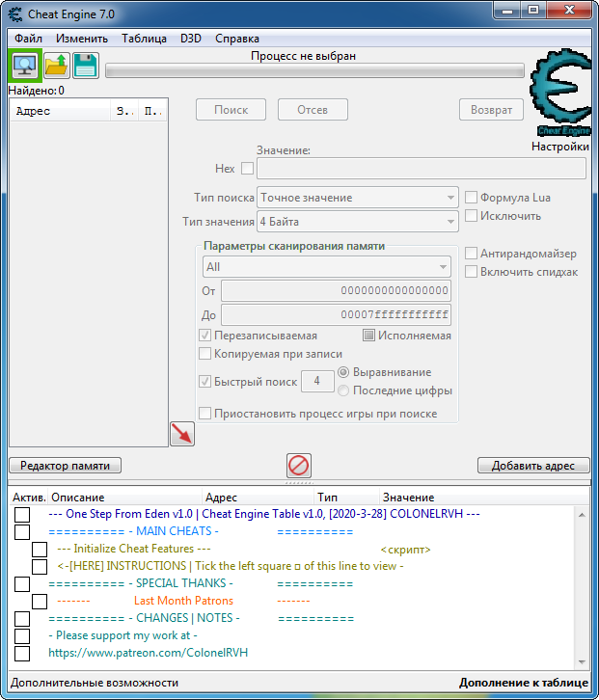Tick the patreon.com/ColonelRVH row checkbox
599x700 pixels.
pos(22,654)
